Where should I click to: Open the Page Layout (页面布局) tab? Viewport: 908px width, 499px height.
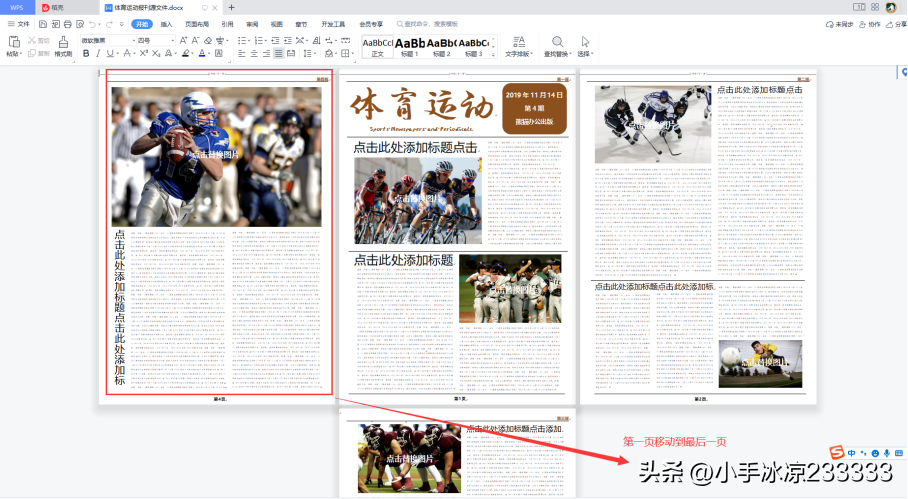pos(195,23)
